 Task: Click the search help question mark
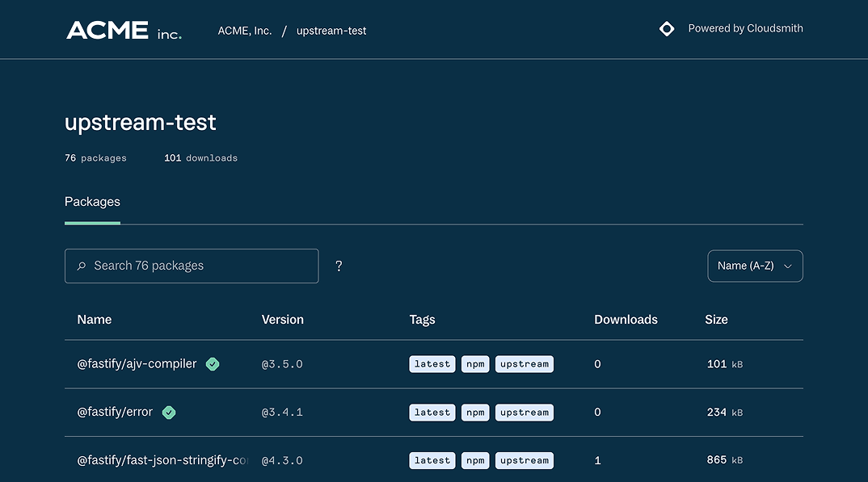(x=339, y=266)
